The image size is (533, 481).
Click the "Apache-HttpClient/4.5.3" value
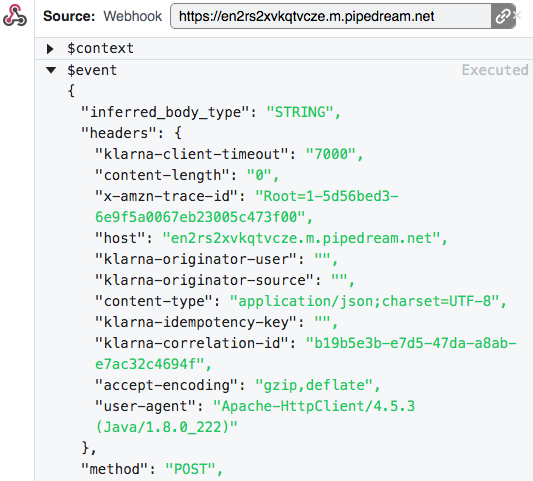coord(314,406)
